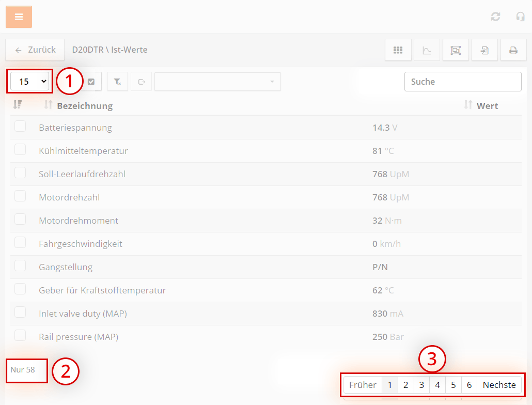Click the clear filter icon

[117, 82]
